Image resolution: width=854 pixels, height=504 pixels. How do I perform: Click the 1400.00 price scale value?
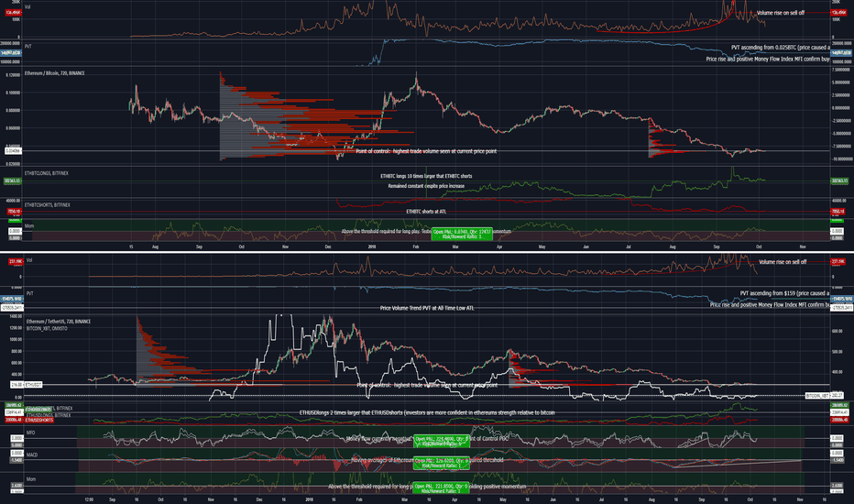point(16,316)
